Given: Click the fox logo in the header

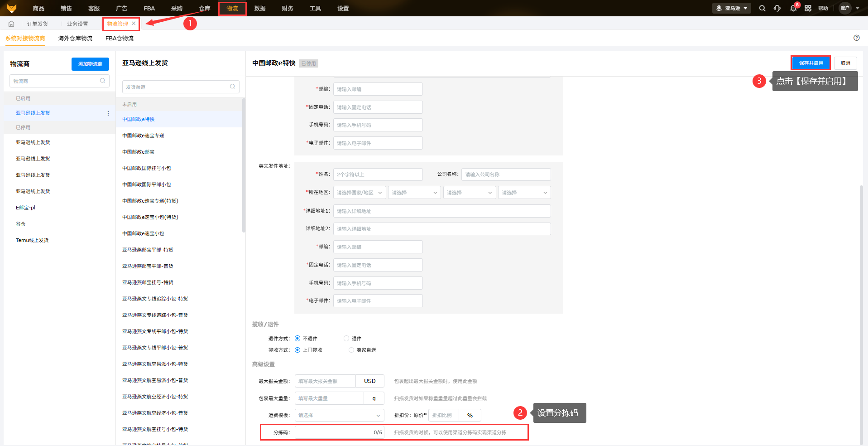Looking at the screenshot, I should click(x=12, y=8).
